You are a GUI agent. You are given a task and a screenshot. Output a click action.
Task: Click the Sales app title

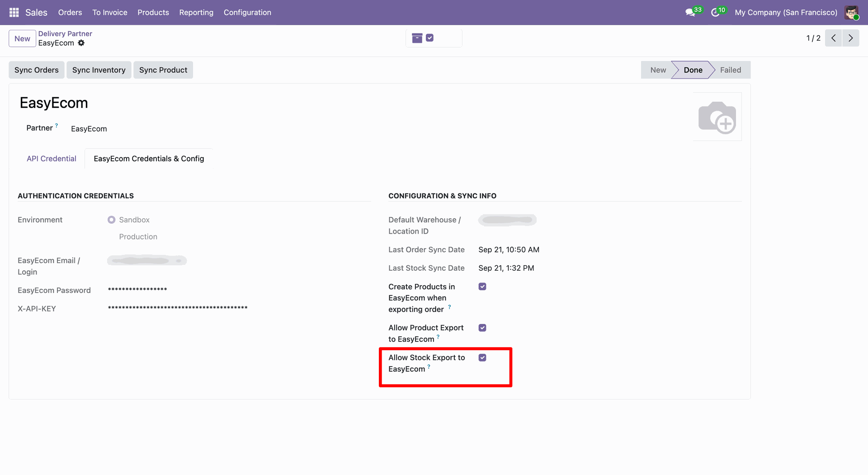[36, 12]
